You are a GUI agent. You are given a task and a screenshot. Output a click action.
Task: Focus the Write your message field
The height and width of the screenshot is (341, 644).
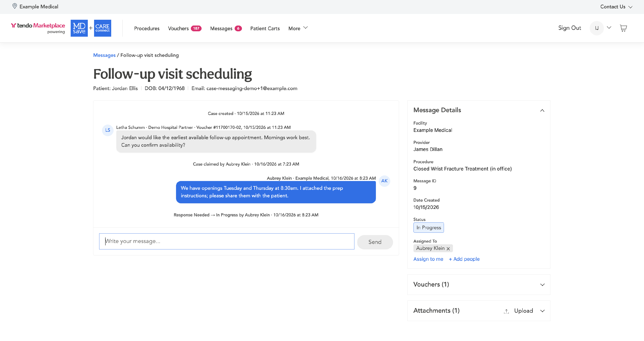click(226, 241)
